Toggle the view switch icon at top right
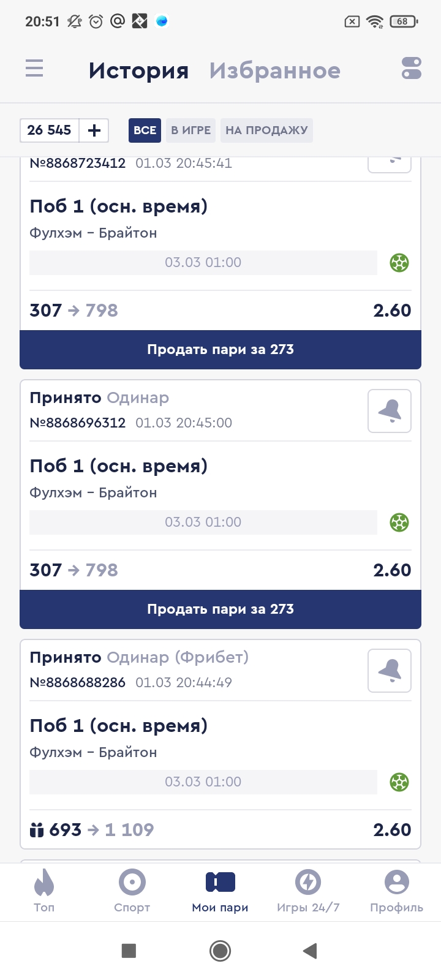 [412, 68]
